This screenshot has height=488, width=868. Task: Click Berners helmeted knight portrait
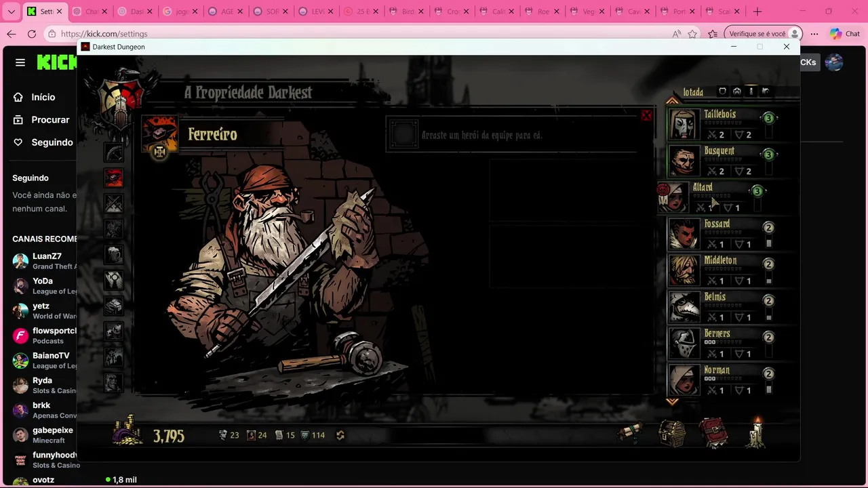(684, 344)
